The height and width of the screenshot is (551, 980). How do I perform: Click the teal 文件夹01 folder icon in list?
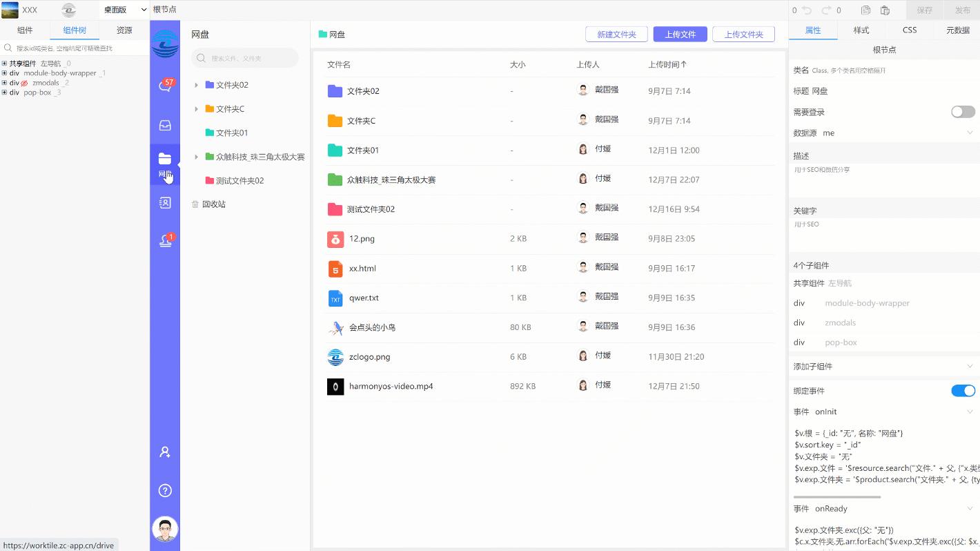pos(335,151)
